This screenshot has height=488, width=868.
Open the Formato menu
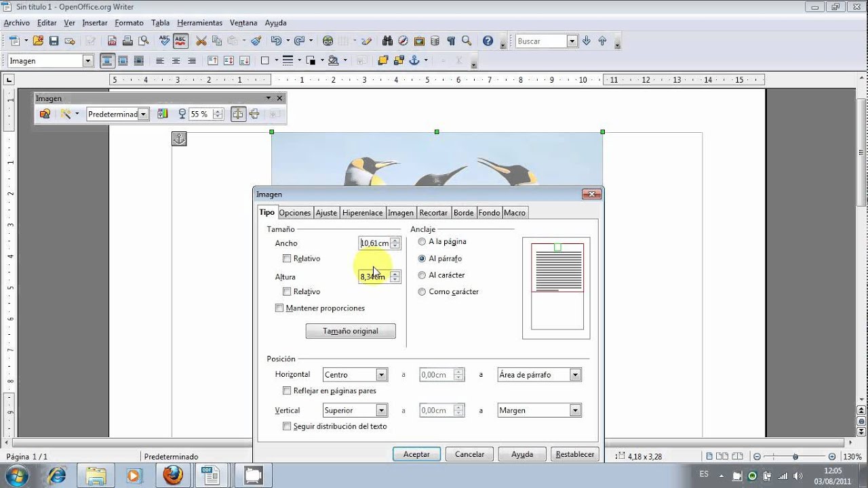[x=129, y=22]
